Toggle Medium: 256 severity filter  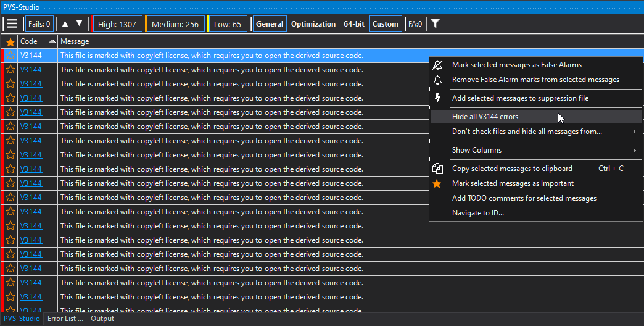[x=175, y=24]
